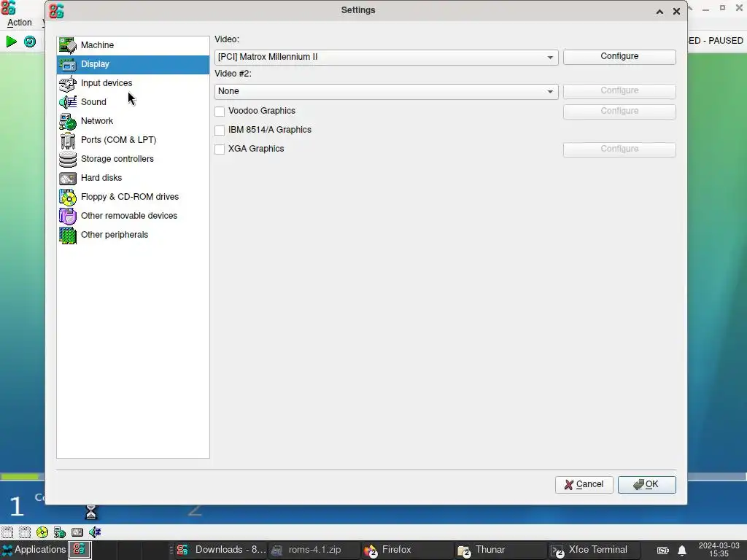Click the green Play/resume emulation icon
This screenshot has width=747, height=560.
click(x=11, y=42)
